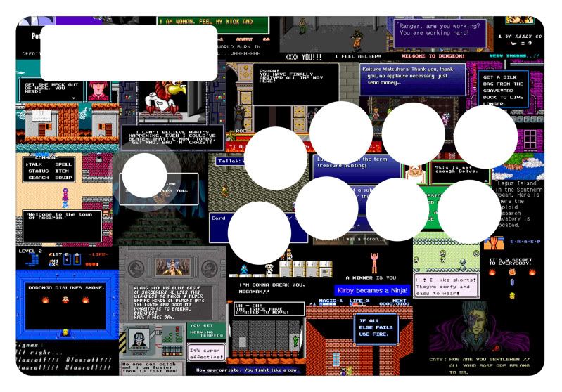Click the 'HAVE A NICE DAY.' line
The height and width of the screenshot is (392, 562).
[x=153, y=317]
